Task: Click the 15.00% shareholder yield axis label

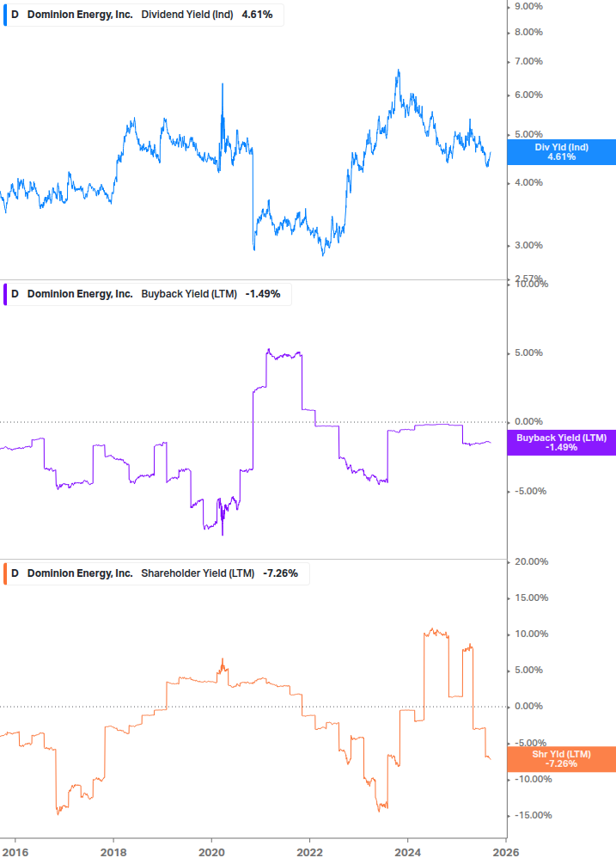Action: point(531,597)
